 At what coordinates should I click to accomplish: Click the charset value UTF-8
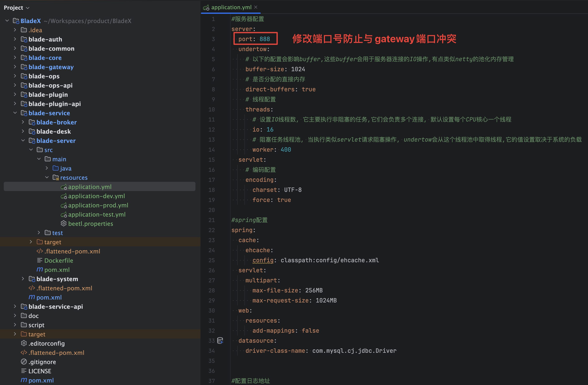[293, 190]
